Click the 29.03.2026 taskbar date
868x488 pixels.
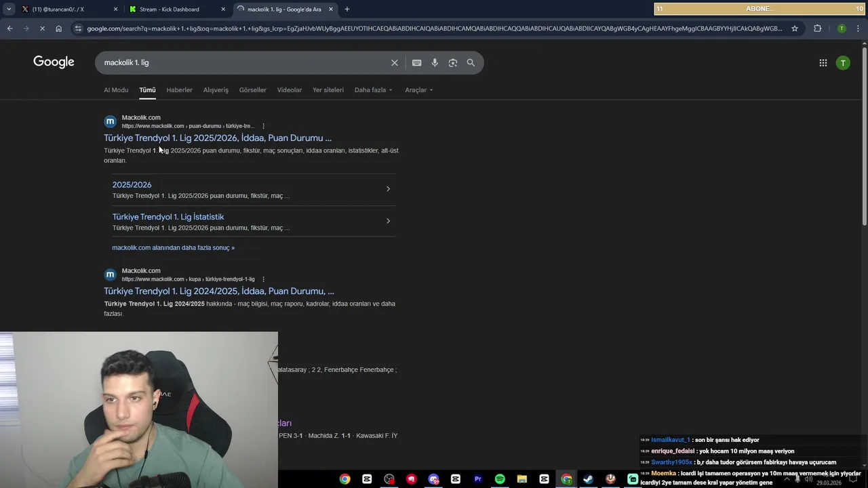pos(829,483)
